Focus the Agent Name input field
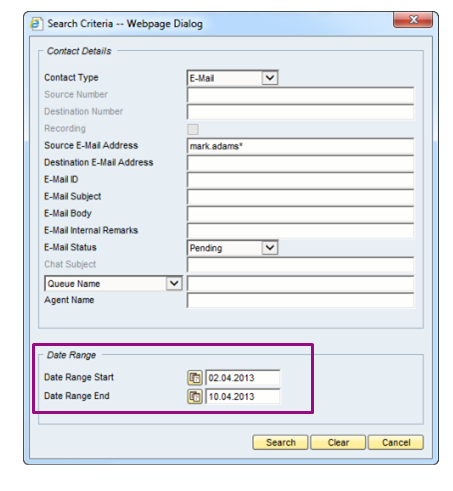Viewport: 453px width, 491px height. [x=300, y=301]
